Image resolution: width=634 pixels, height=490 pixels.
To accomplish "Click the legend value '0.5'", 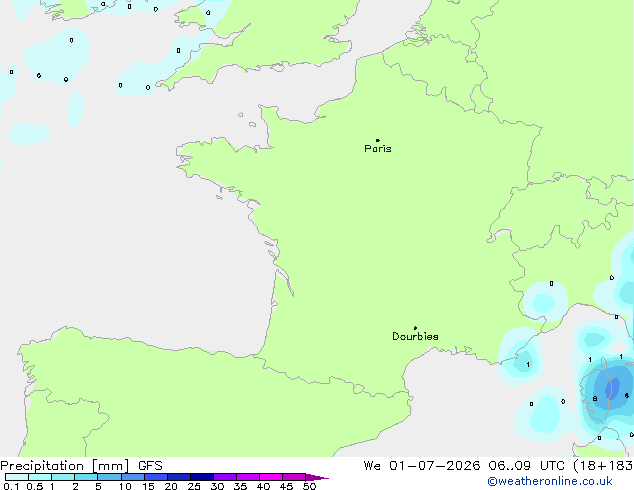I will (35, 486).
